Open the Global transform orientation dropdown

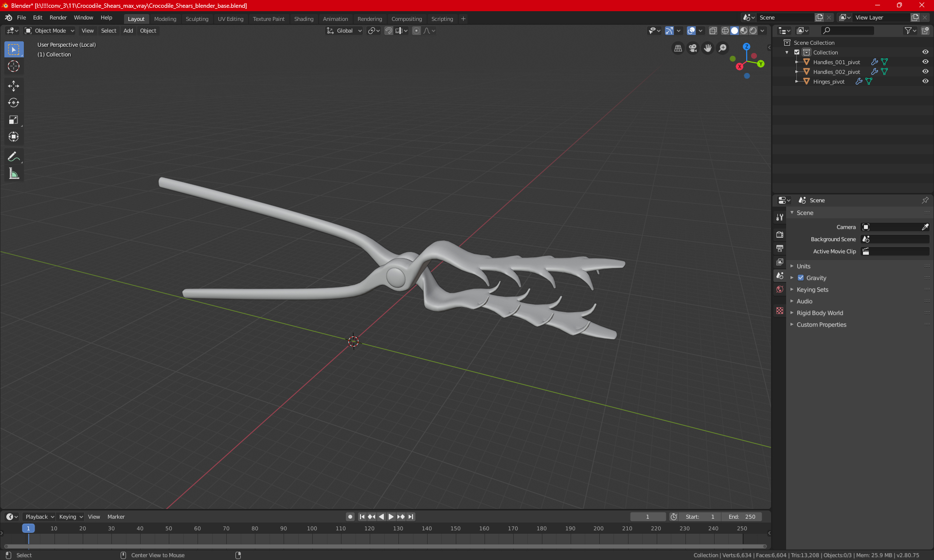pos(344,31)
